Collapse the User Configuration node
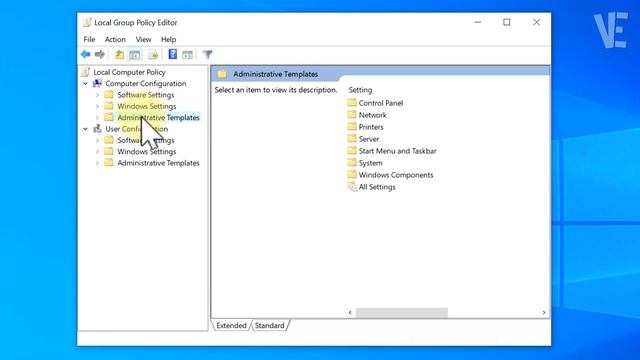 [x=85, y=129]
